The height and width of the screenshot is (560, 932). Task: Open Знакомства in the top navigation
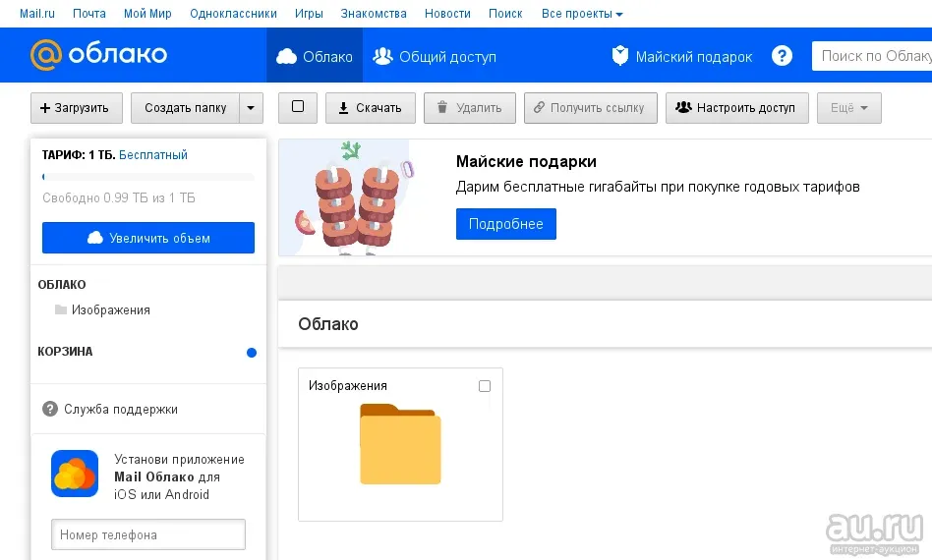(374, 14)
